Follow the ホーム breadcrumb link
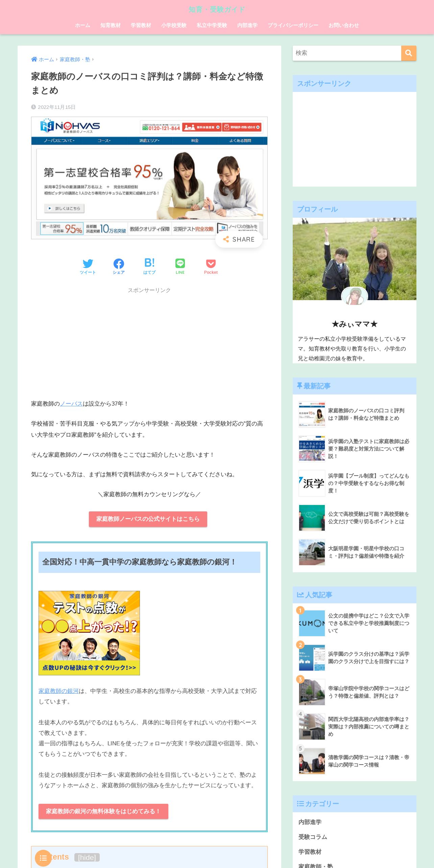Viewport: 434px width, 868px height. tap(46, 59)
